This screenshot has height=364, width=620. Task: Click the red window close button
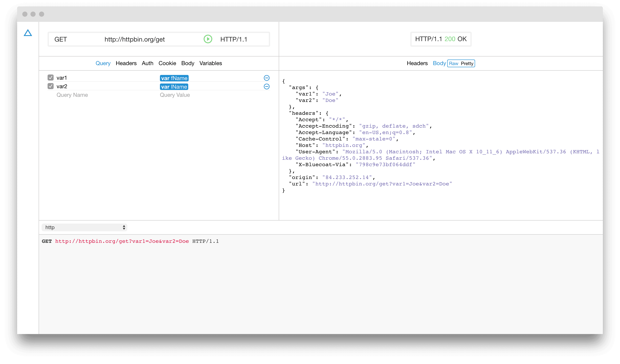point(25,14)
